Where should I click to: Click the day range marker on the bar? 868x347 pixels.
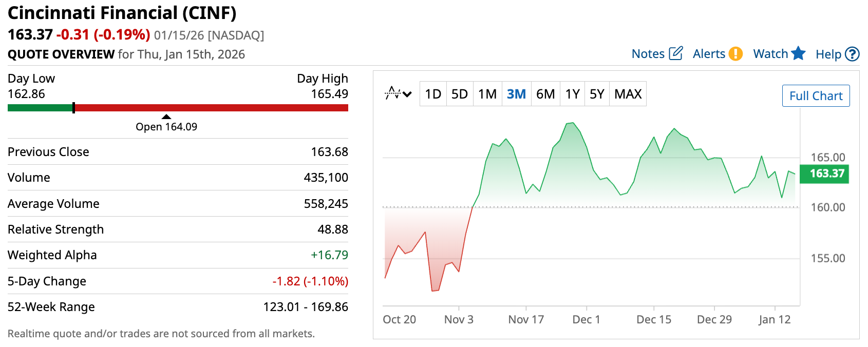[74, 108]
